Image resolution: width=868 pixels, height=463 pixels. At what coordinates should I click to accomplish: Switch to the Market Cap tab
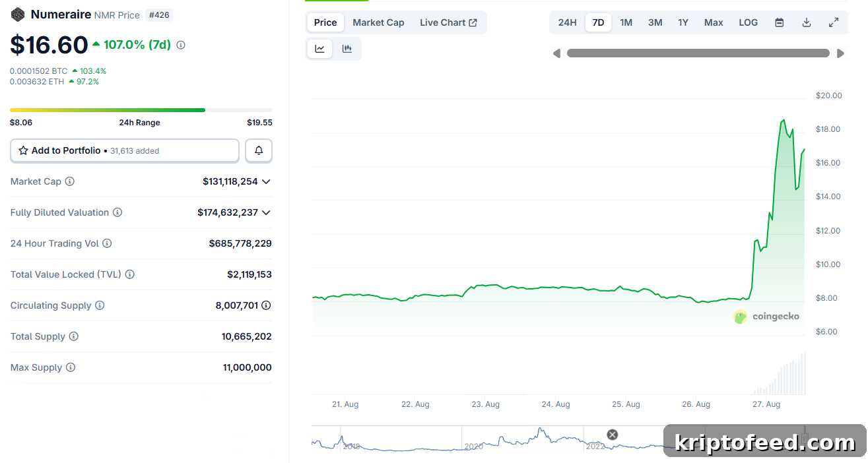378,22
